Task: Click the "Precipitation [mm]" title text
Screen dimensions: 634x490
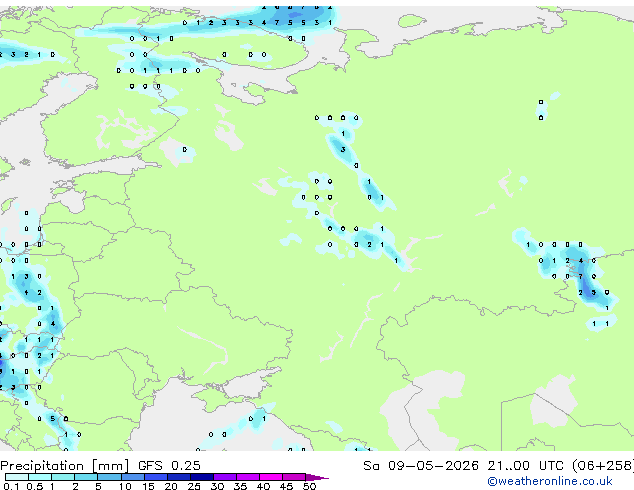Action: 65,466
